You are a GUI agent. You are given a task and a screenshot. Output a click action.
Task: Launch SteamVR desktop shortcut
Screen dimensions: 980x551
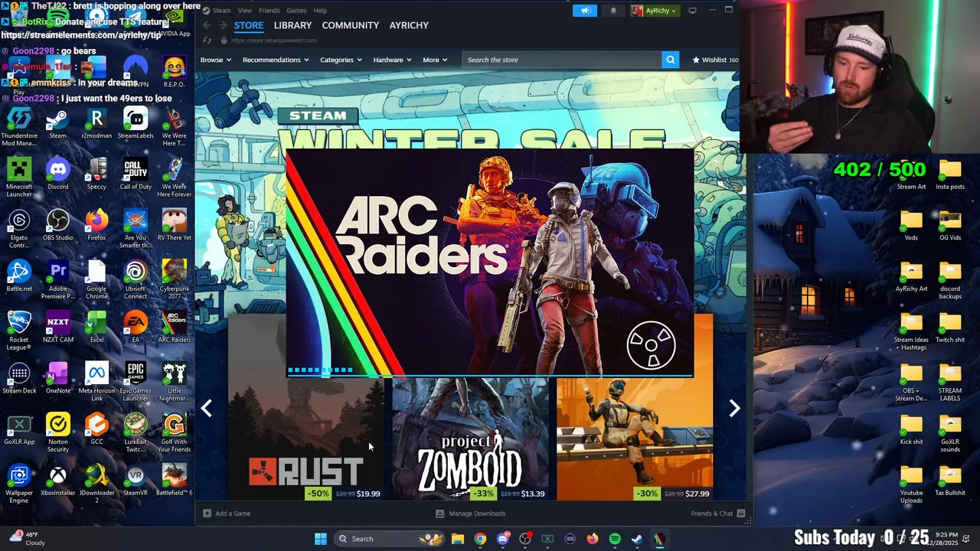[136, 480]
